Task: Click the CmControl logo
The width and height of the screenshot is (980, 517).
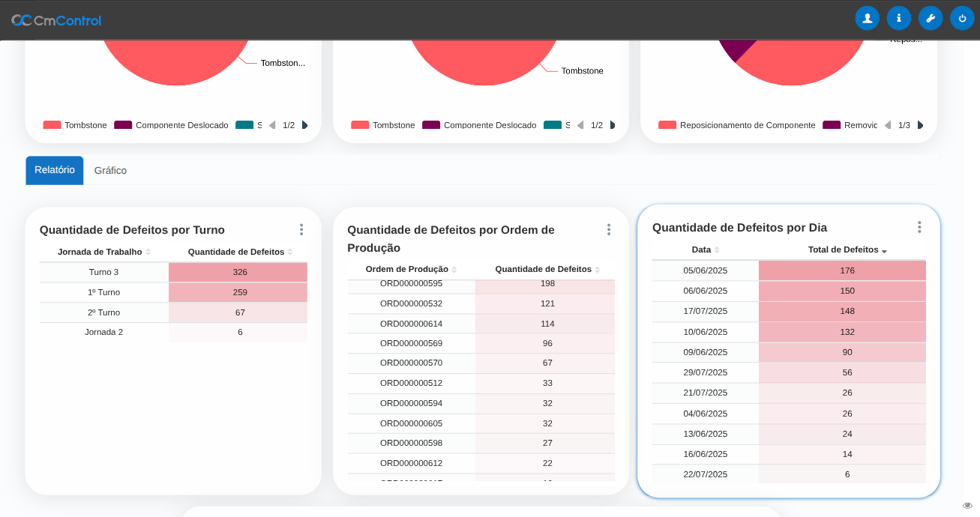Action: pyautogui.click(x=56, y=20)
